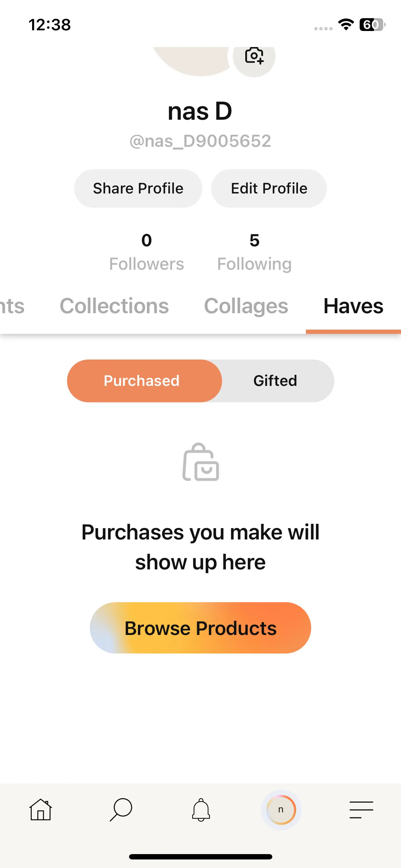Screen dimensions: 401x868
Task: Tap the add photo camera icon
Action: tap(254, 56)
